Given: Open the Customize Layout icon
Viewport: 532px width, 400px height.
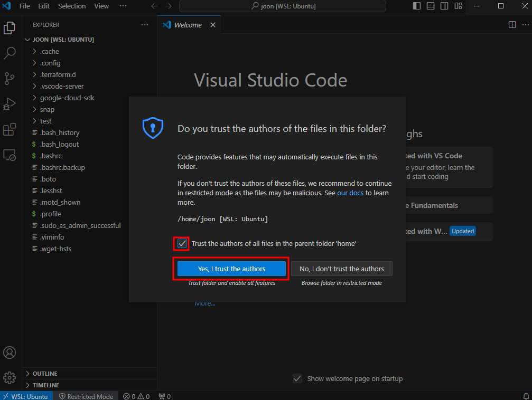Looking at the screenshot, I should (x=459, y=6).
